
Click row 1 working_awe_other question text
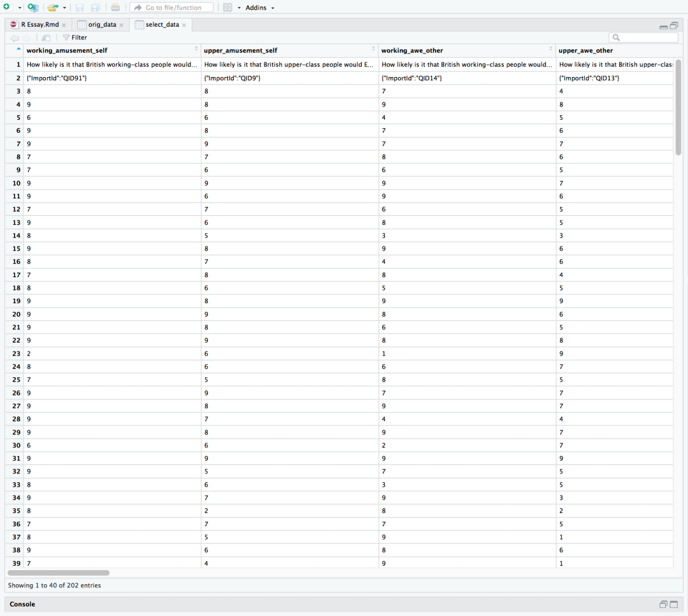[467, 64]
